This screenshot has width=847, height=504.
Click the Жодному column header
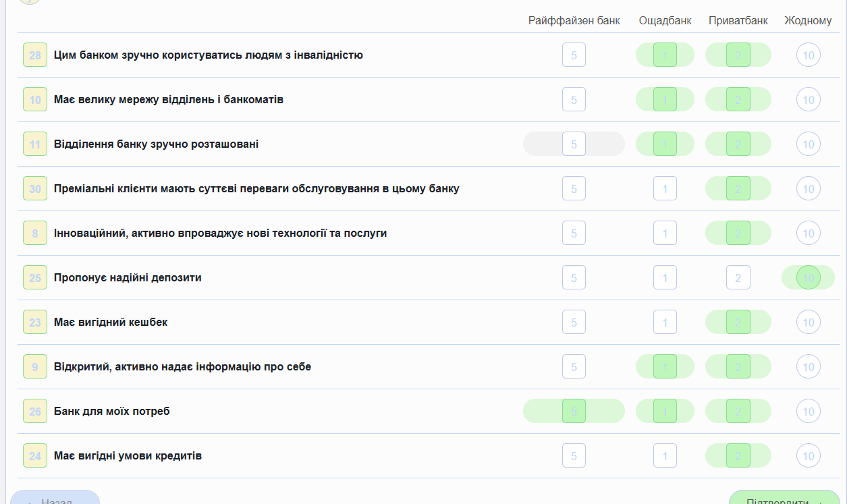click(x=808, y=20)
